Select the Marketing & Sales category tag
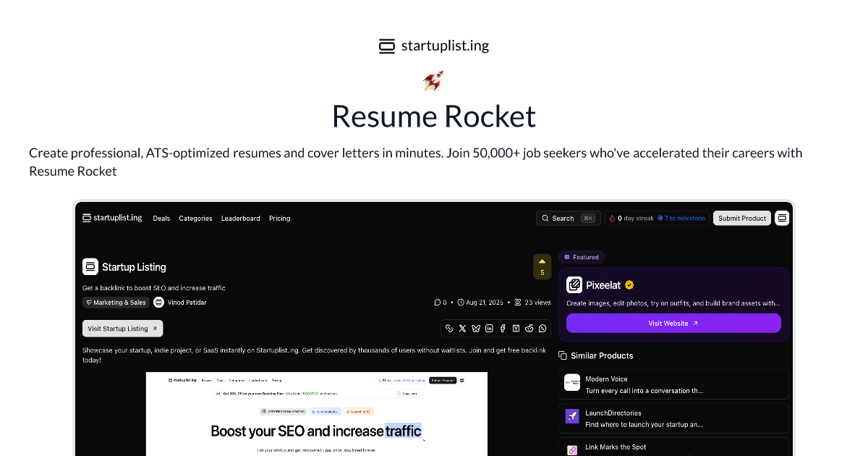This screenshot has height=456, width=868. tap(116, 302)
